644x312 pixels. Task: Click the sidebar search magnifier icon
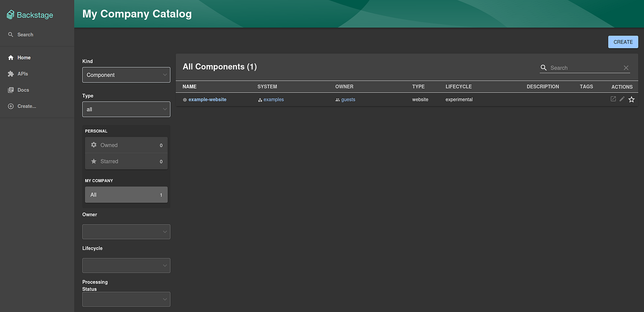coord(11,35)
